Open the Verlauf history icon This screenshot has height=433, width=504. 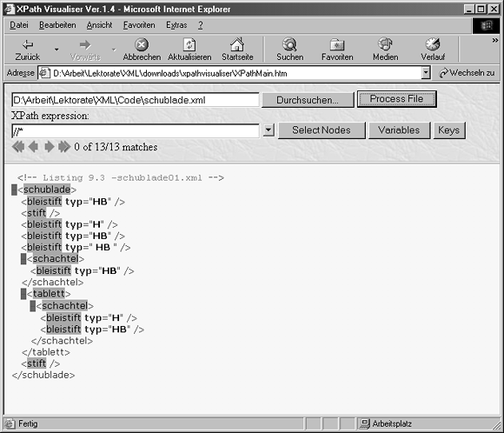(x=433, y=44)
